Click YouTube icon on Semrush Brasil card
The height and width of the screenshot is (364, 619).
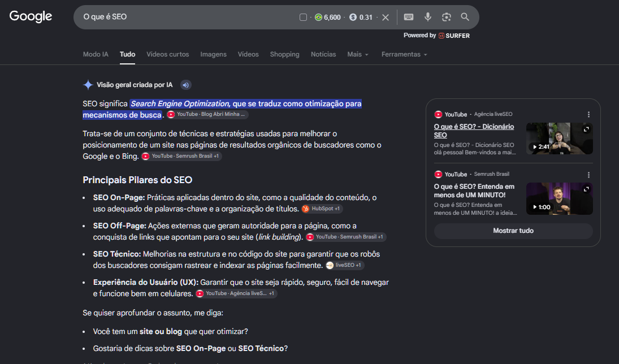point(438,175)
